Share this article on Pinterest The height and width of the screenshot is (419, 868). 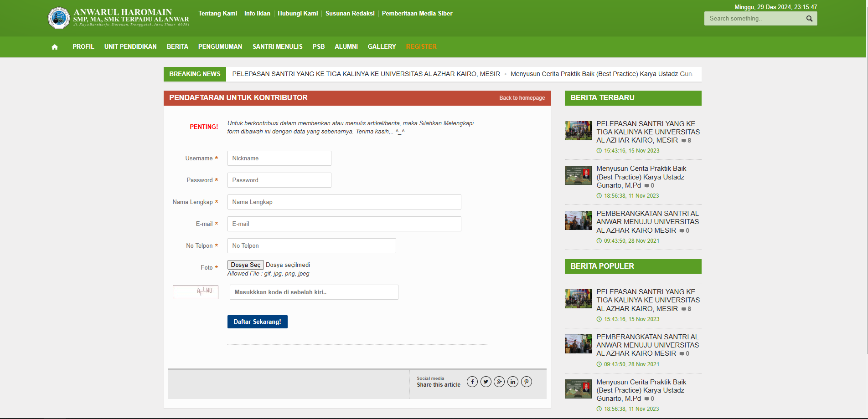[527, 382]
